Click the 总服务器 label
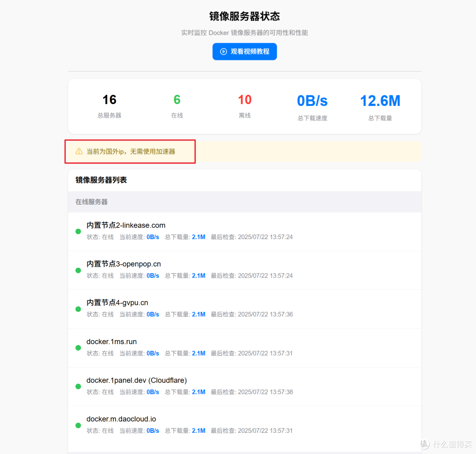 coord(109,116)
